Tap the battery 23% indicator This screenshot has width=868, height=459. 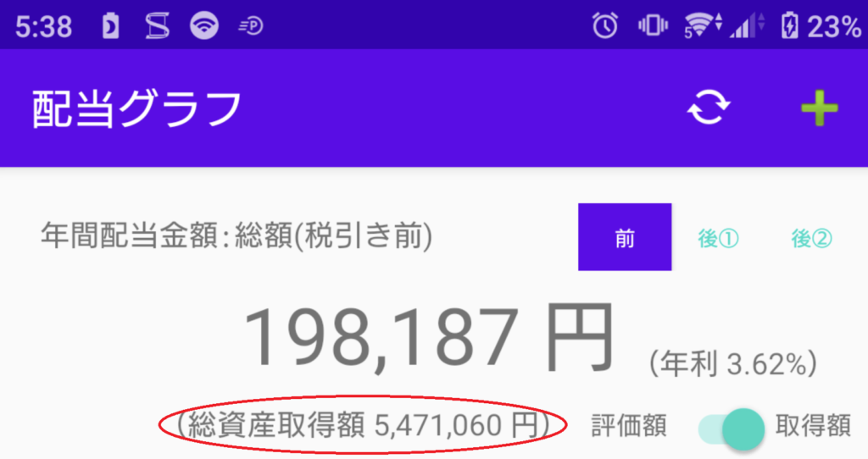point(821,26)
